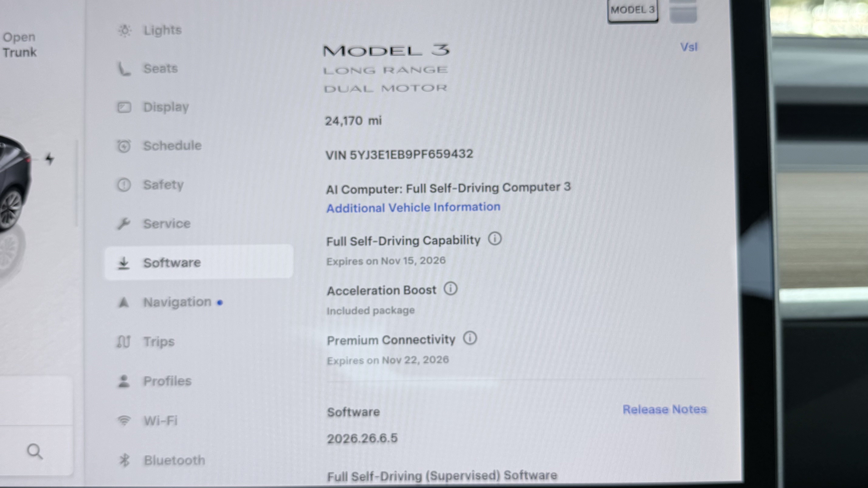Tap the info icon beside Premium Connectivity

pyautogui.click(x=470, y=338)
